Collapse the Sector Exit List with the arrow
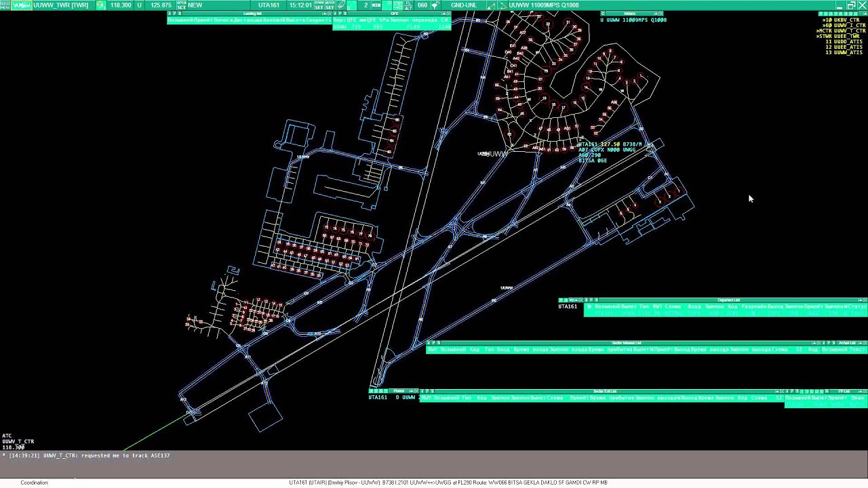Screen dimensions: 868x488 777,391
